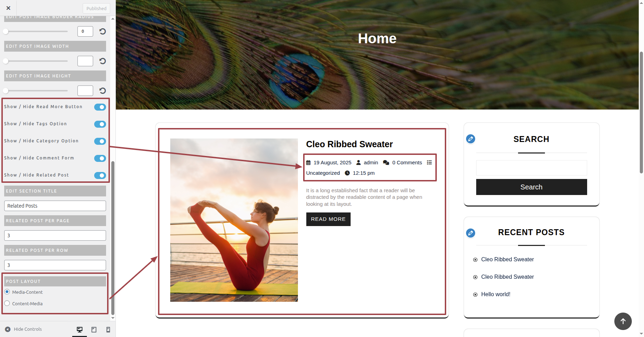Select Content-Media post layout
The width and height of the screenshot is (644, 337).
click(x=7, y=303)
